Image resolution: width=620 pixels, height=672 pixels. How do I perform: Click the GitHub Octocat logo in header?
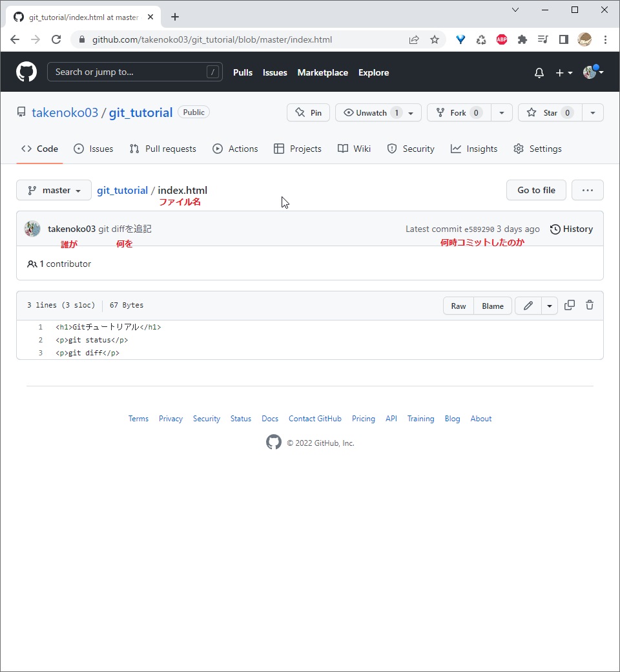tap(26, 72)
